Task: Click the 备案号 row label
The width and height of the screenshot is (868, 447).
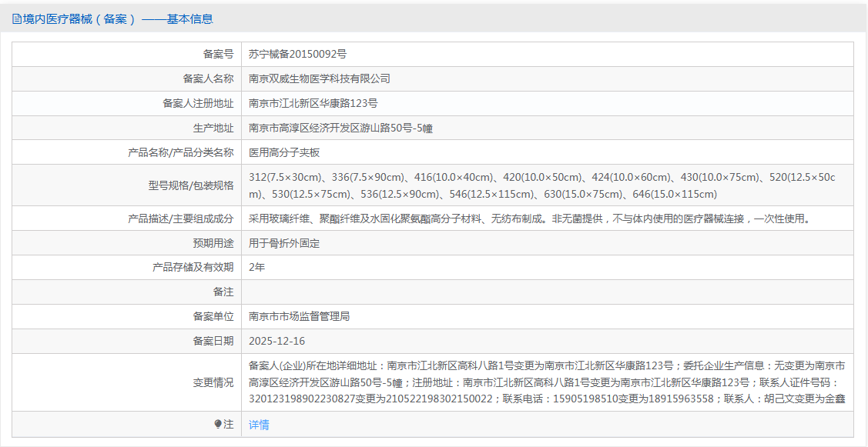Action: (x=218, y=54)
